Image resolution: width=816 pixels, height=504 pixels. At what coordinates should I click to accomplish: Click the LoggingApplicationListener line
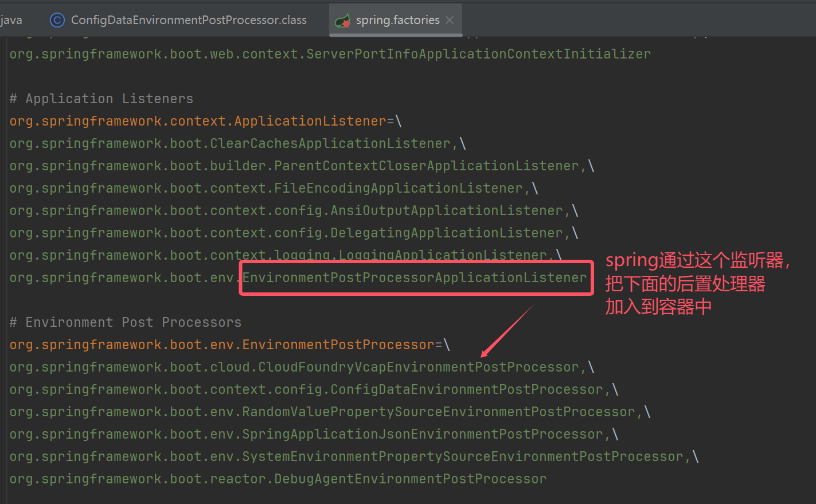[286, 255]
